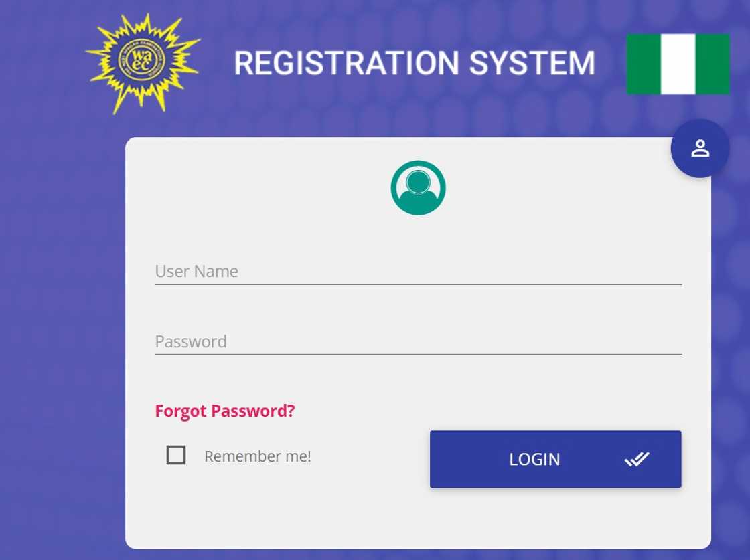The image size is (750, 560).
Task: Click the Nigerian flag image
Action: [678, 64]
